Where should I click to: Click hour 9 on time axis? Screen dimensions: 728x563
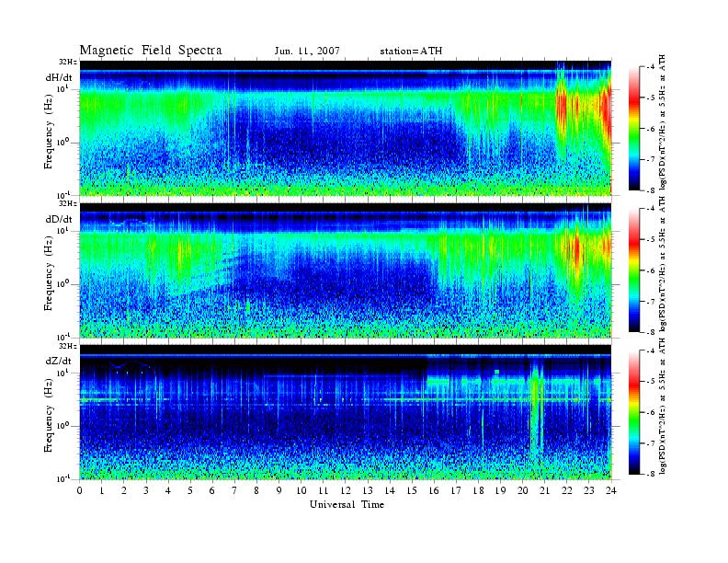coord(279,490)
